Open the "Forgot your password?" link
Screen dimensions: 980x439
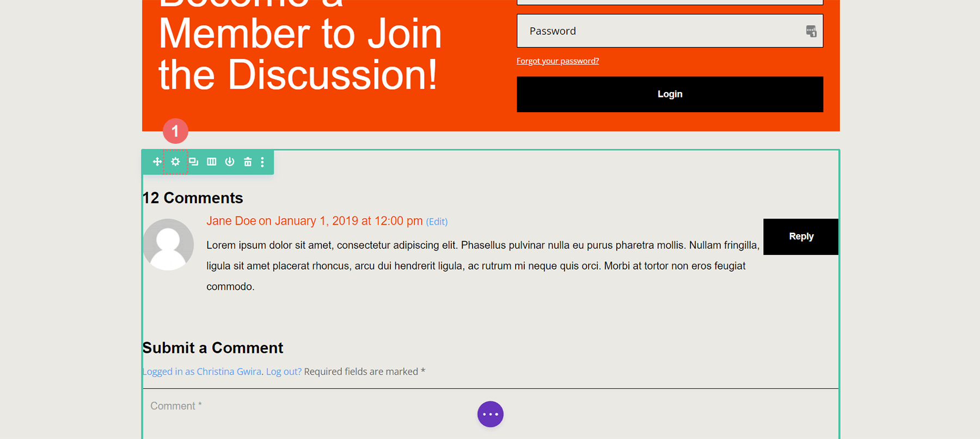pos(558,61)
